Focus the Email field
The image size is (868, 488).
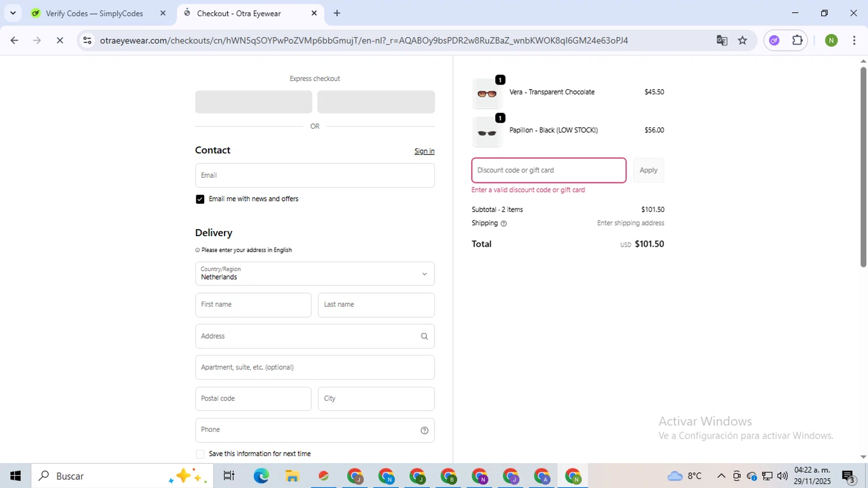click(x=315, y=175)
